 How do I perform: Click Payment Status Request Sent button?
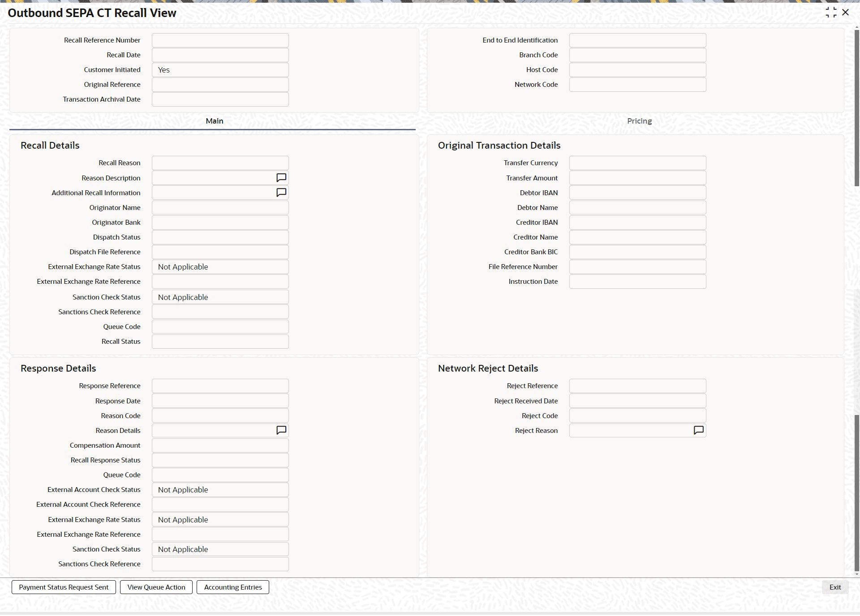point(64,587)
